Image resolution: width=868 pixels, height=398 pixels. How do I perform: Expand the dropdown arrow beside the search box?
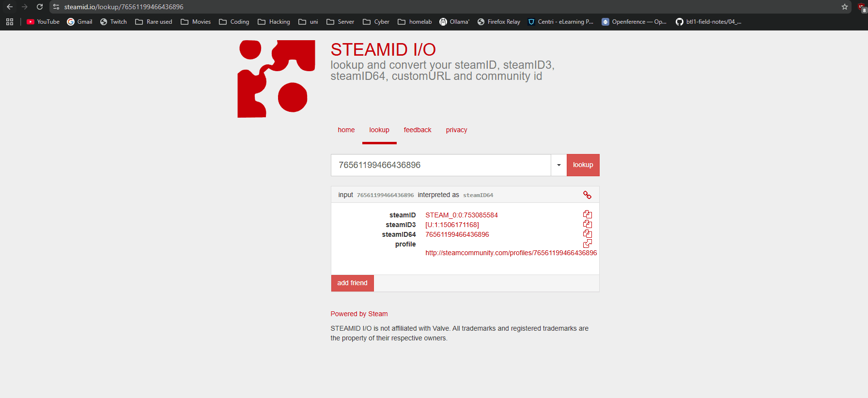coord(558,165)
